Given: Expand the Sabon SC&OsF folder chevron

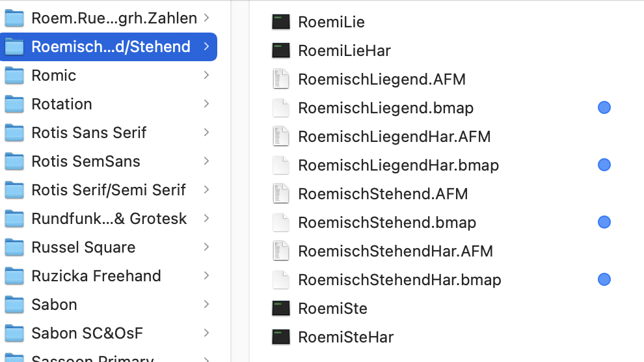Looking at the screenshot, I should coord(206,333).
